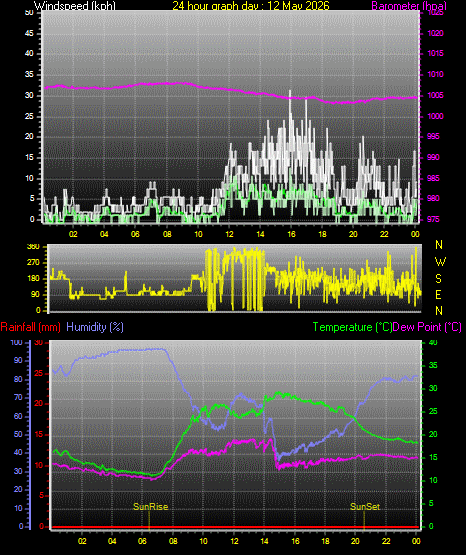
Task: Click the 'Dew Point (°C)' legend label
Action: (x=427, y=327)
